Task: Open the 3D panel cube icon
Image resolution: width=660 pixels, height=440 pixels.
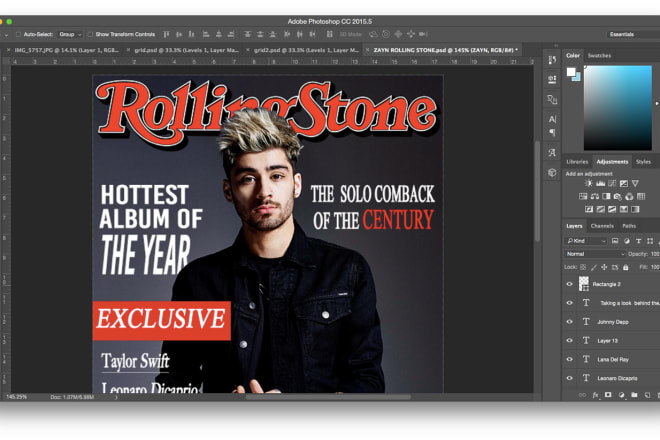Action: (x=552, y=172)
